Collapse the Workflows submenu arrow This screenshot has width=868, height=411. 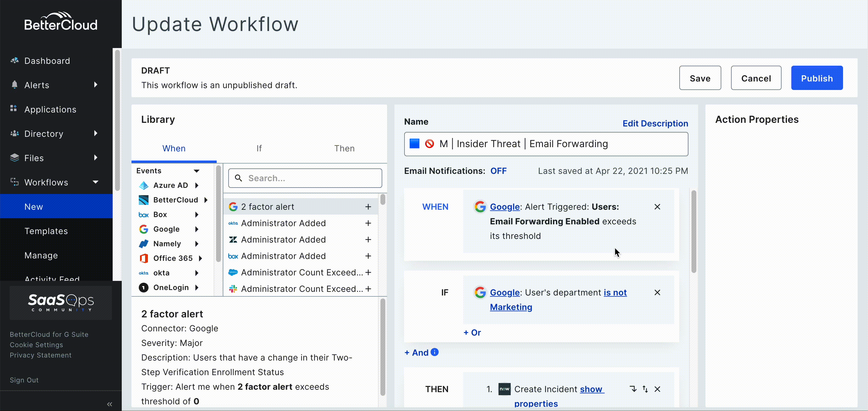[96, 182]
